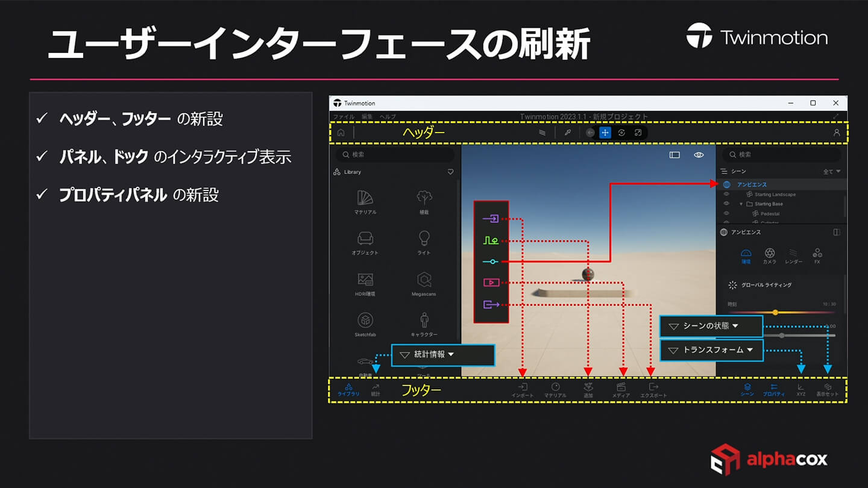Click the エクスポート footer icon

coord(653,390)
